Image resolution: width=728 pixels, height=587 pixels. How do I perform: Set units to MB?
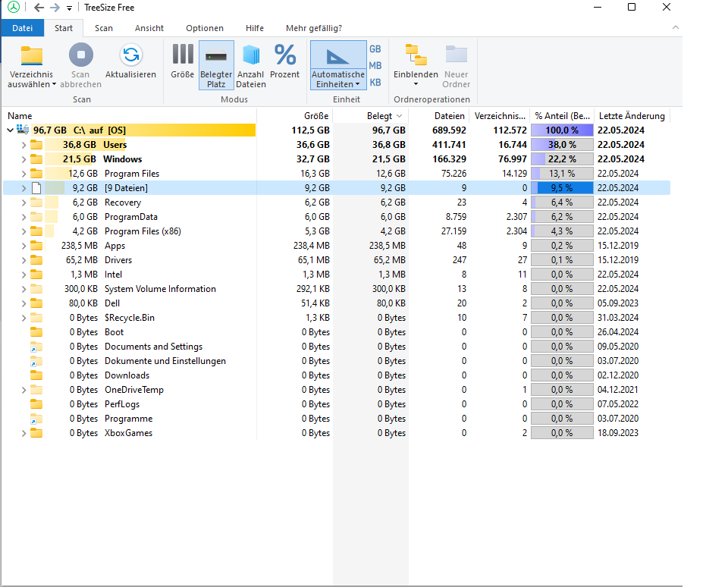point(375,65)
